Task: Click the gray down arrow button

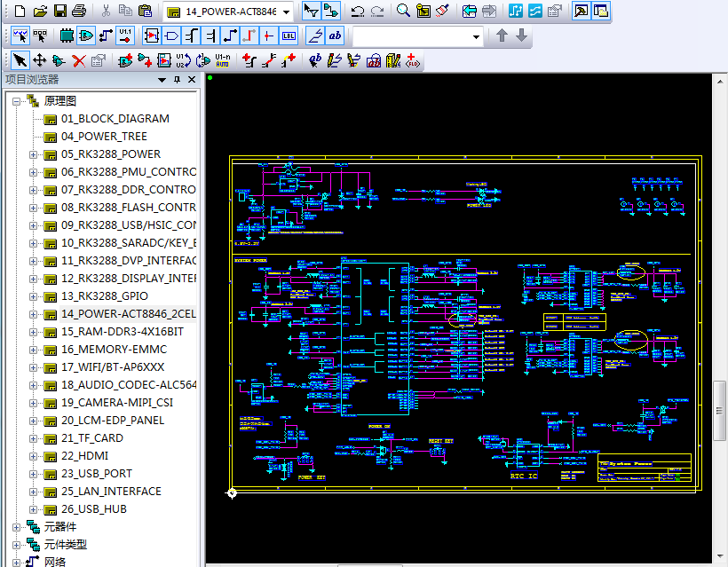Action: [x=521, y=35]
